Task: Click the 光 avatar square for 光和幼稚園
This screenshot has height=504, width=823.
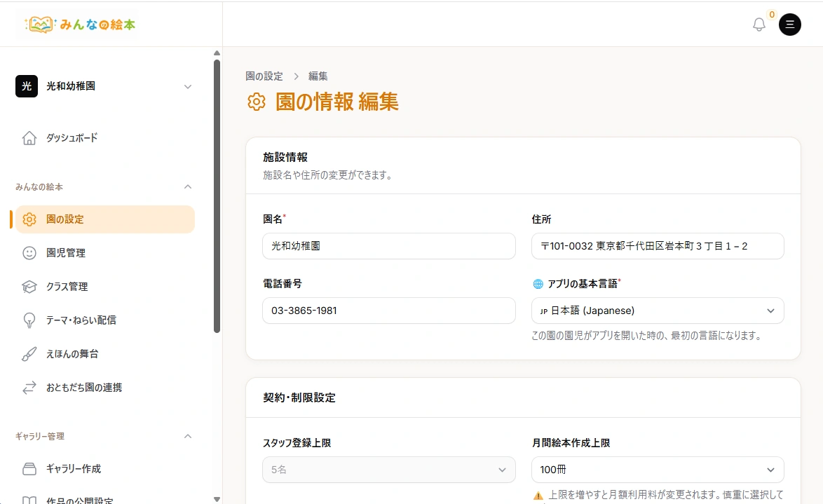Action: tap(26, 86)
